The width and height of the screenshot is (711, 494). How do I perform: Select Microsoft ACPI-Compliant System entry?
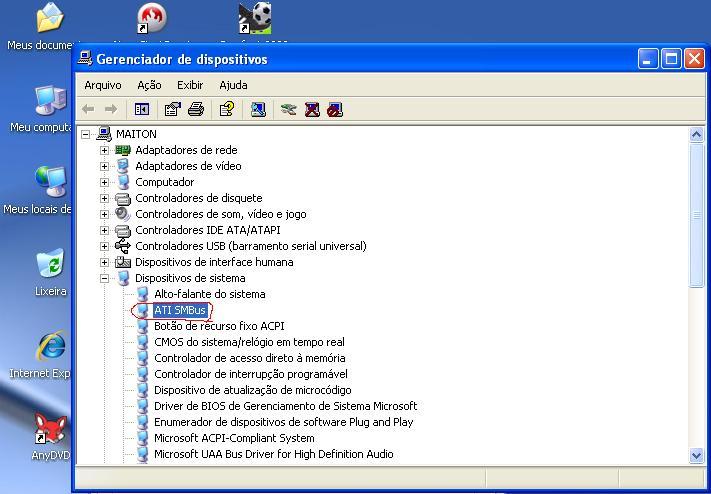click(234, 438)
